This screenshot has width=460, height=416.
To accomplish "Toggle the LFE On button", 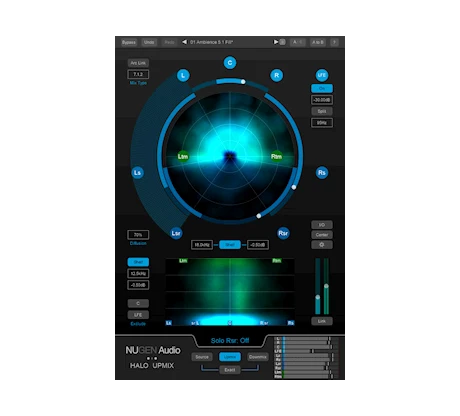I will 322,89.
